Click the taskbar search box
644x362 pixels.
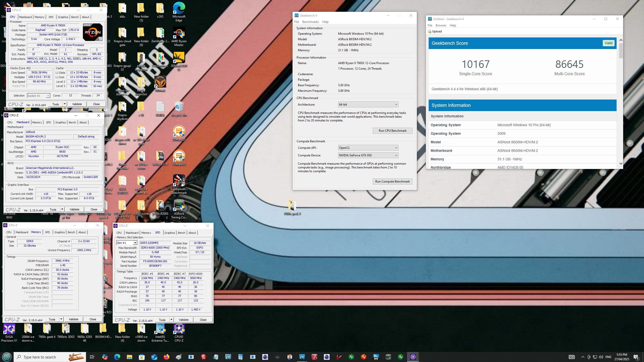(50, 357)
